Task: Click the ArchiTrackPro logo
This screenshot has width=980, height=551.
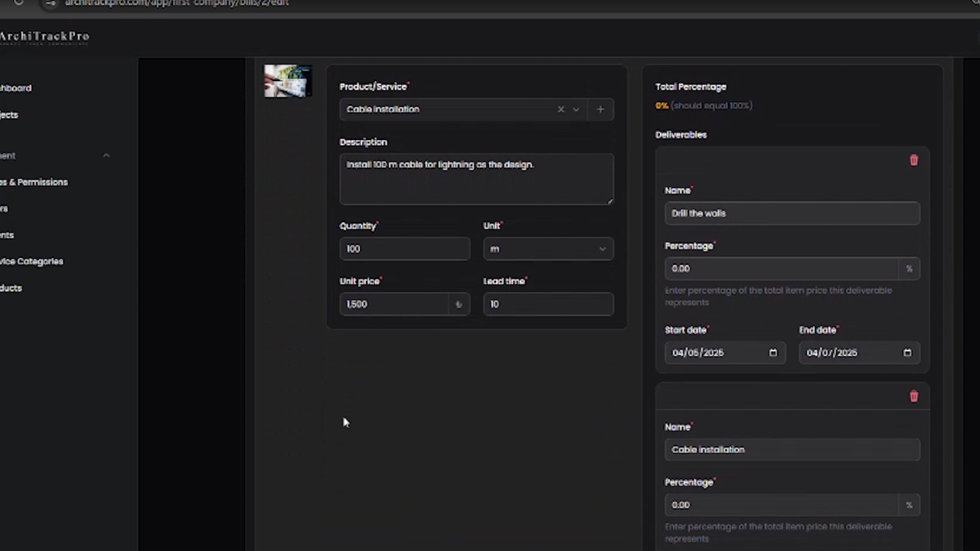Action: click(44, 37)
